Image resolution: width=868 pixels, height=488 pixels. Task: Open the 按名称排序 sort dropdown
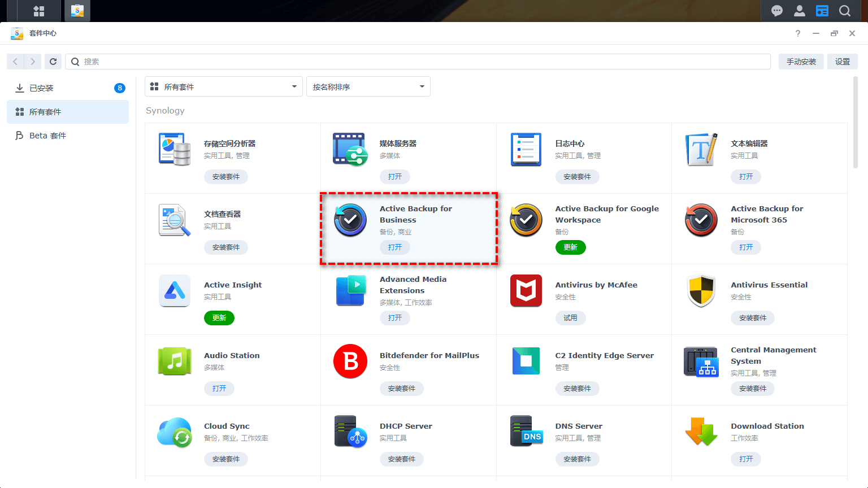pos(368,86)
